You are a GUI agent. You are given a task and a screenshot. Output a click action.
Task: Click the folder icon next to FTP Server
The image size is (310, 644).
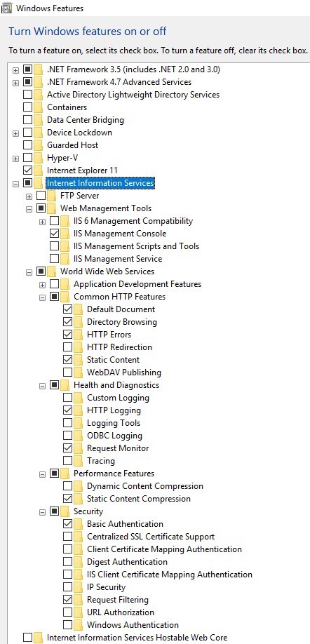(51, 196)
